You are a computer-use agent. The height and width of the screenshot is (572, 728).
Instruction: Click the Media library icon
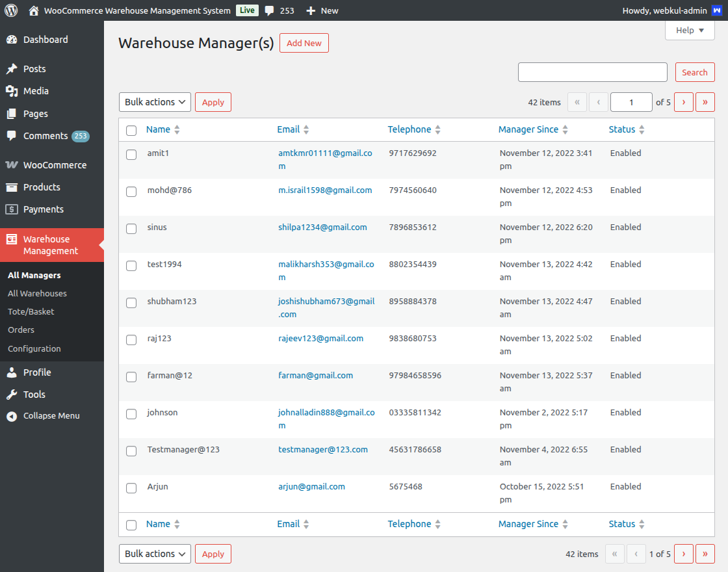(x=12, y=91)
